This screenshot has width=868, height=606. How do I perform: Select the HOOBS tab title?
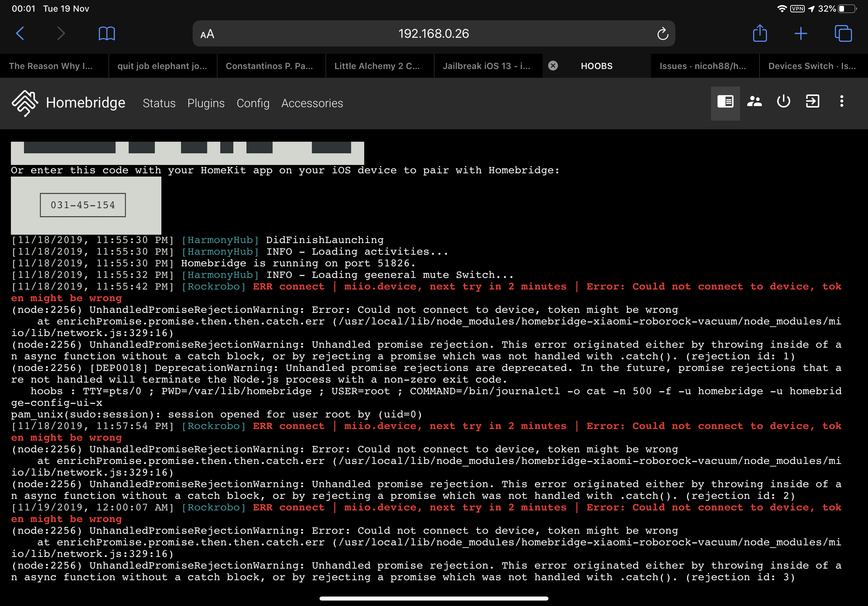pyautogui.click(x=596, y=66)
